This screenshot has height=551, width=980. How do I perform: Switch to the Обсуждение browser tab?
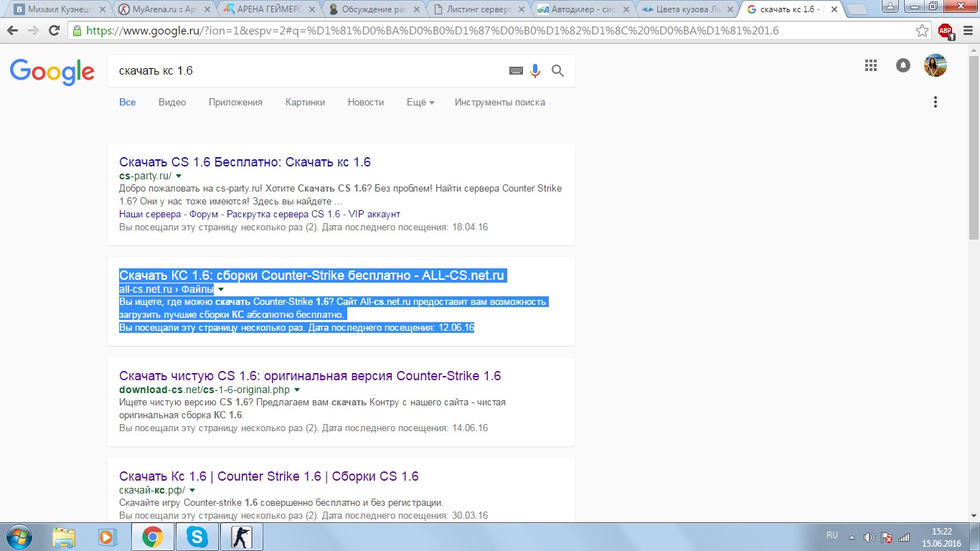pyautogui.click(x=374, y=10)
